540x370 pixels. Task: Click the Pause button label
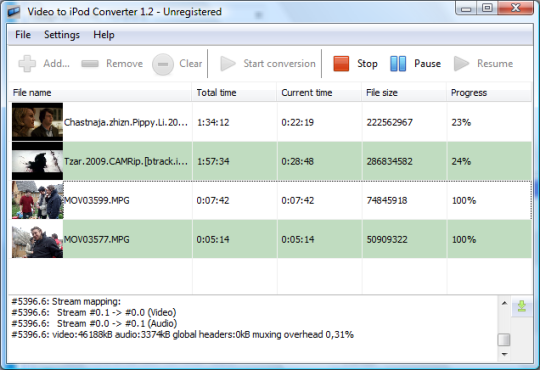point(427,64)
